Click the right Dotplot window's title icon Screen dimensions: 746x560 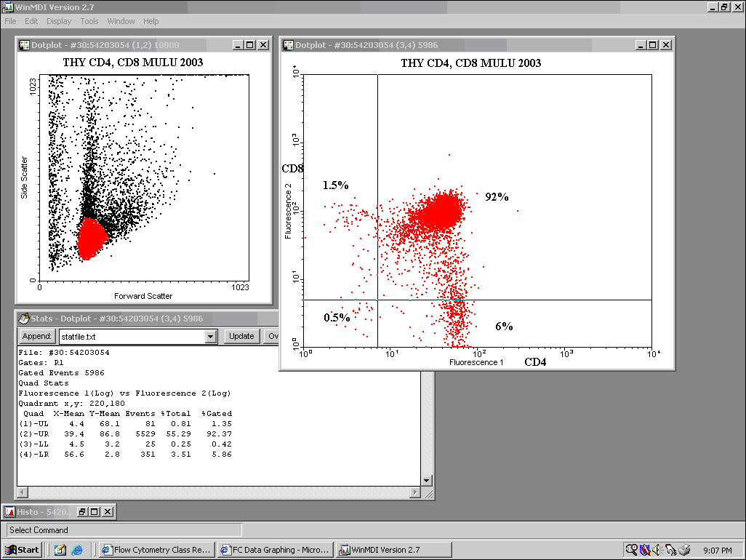point(288,45)
